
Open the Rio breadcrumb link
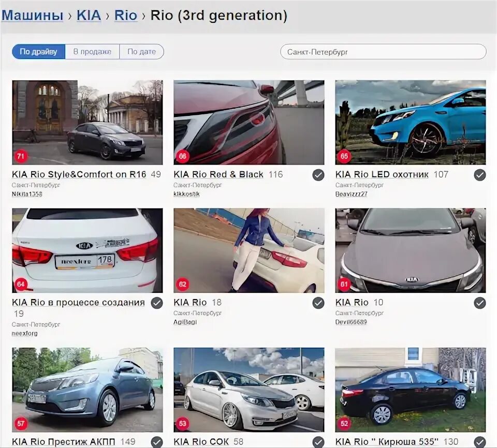125,15
